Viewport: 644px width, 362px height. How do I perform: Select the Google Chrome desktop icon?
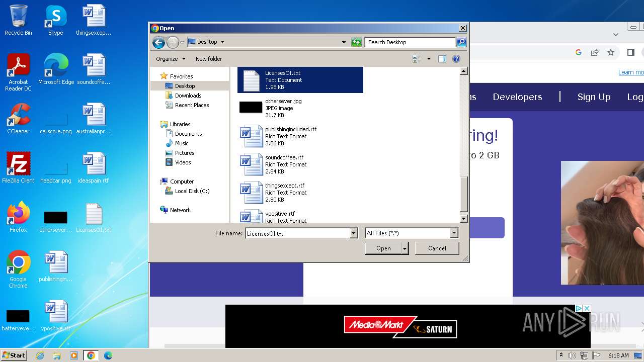18,269
